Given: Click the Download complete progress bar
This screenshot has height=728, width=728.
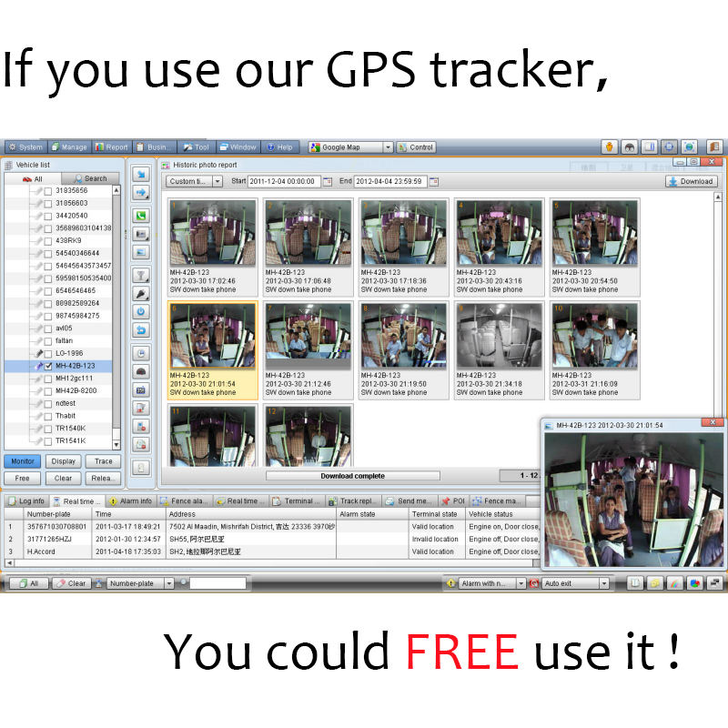Looking at the screenshot, I should [352, 476].
